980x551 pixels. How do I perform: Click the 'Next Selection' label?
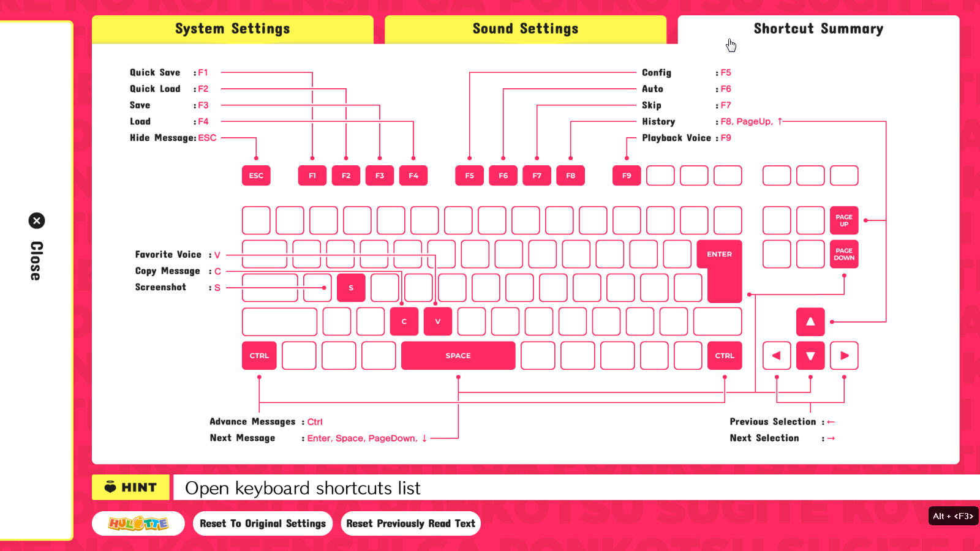(764, 438)
